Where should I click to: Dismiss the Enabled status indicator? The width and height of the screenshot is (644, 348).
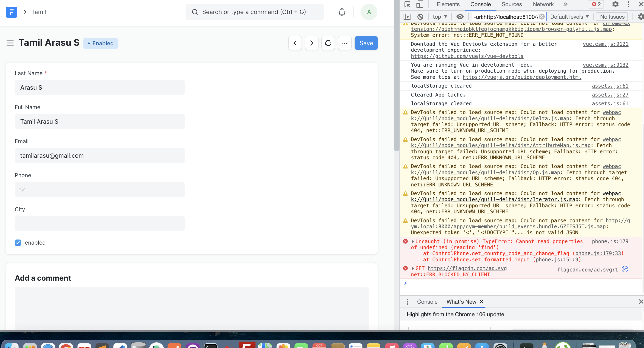pos(101,43)
